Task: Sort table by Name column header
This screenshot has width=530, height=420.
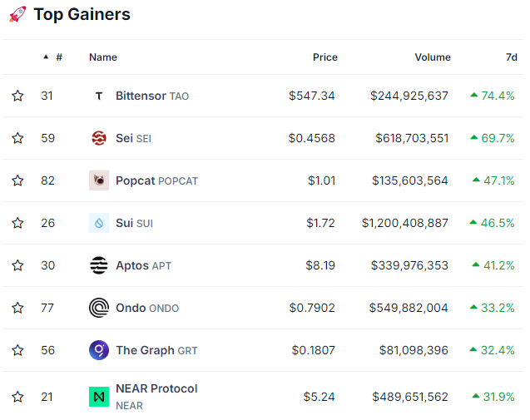Action: pos(103,57)
